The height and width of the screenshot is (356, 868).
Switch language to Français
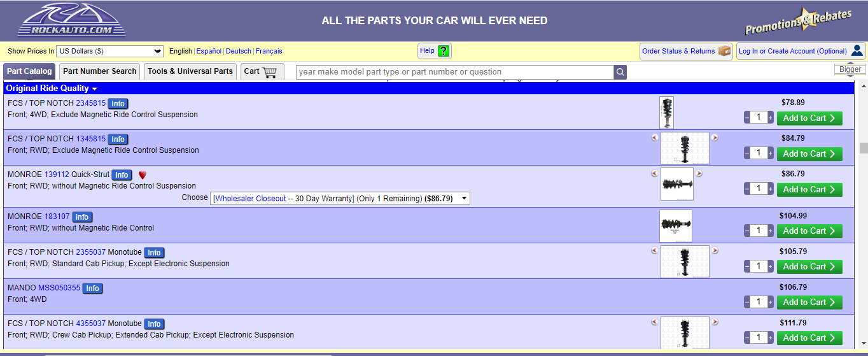tap(269, 51)
